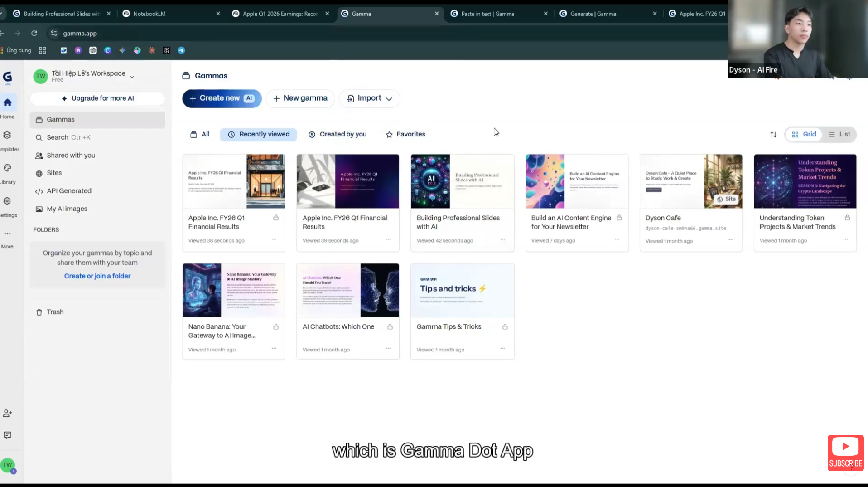Open the Library section in the sidebar

7,168
